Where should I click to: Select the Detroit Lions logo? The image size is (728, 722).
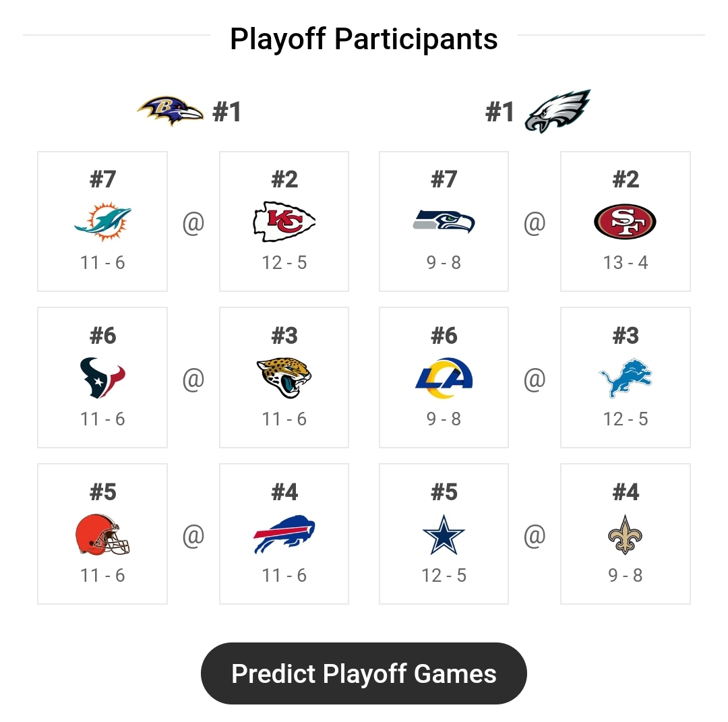point(625,378)
